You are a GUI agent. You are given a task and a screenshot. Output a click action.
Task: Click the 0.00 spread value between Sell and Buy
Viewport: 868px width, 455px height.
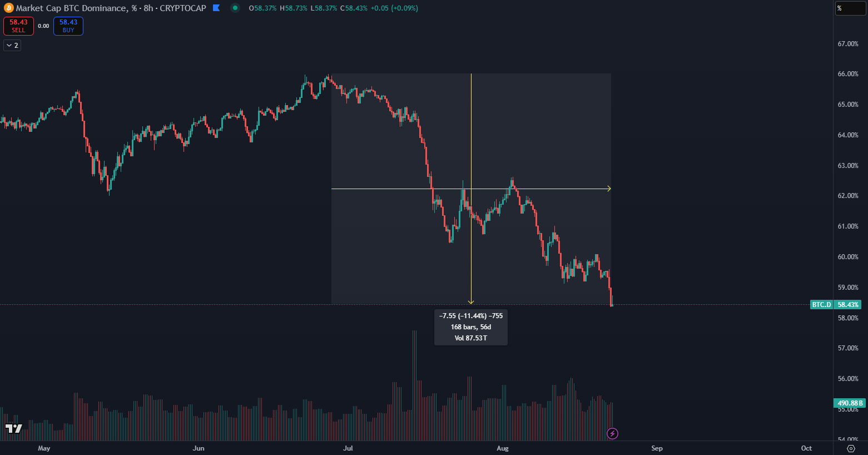click(x=43, y=26)
